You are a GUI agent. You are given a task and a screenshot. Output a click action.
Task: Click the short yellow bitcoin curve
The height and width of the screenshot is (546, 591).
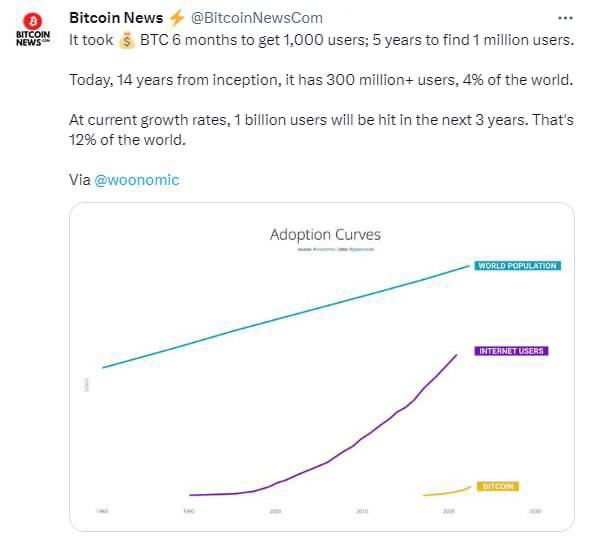click(447, 491)
